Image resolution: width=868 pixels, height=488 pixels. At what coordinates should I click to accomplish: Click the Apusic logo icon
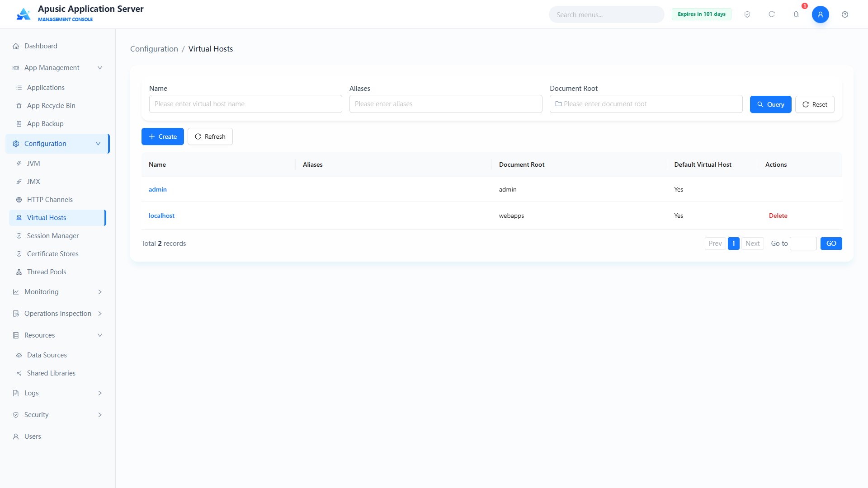point(24,14)
